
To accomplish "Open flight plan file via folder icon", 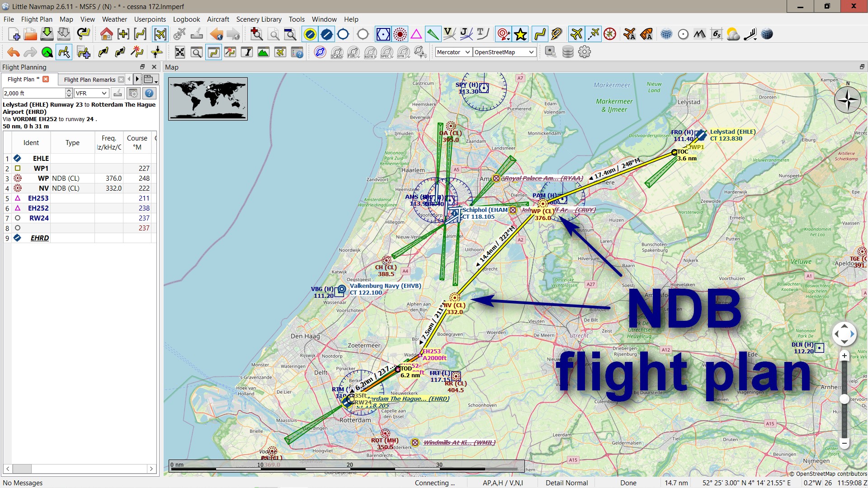I will (x=30, y=34).
